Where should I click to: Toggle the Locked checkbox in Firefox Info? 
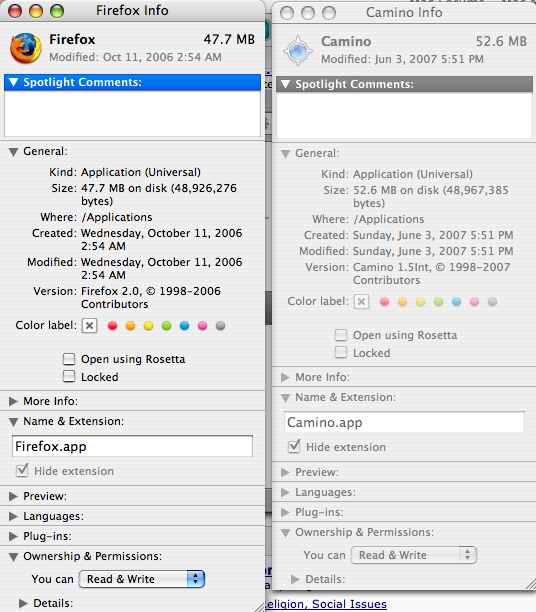tap(69, 377)
